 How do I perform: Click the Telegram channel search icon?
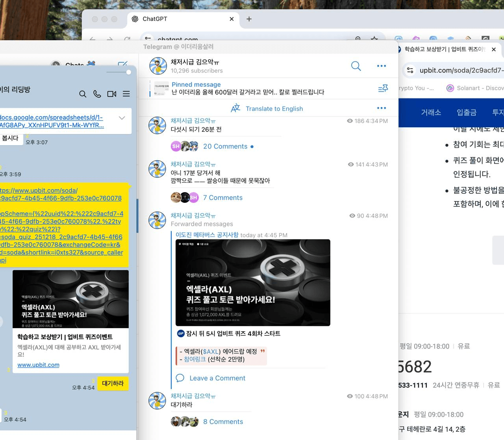(x=356, y=66)
